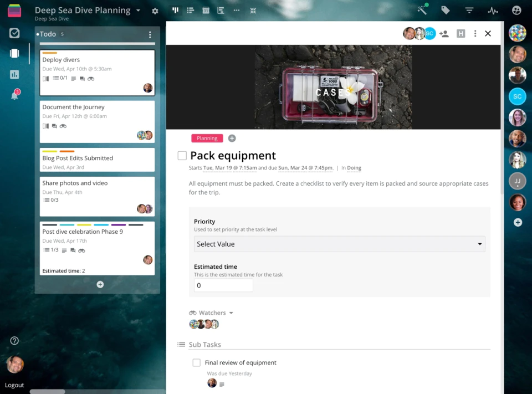Open the Todo list three-dot menu

point(150,34)
